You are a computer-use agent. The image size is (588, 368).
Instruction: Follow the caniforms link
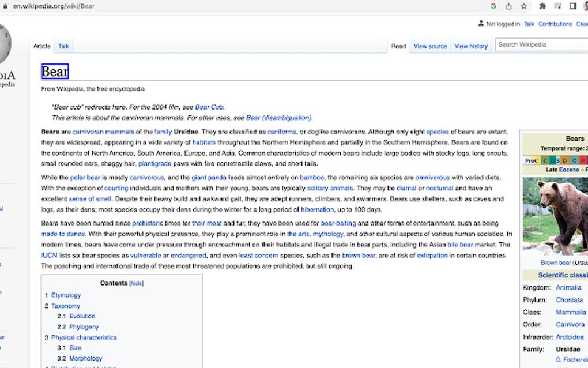coord(282,132)
